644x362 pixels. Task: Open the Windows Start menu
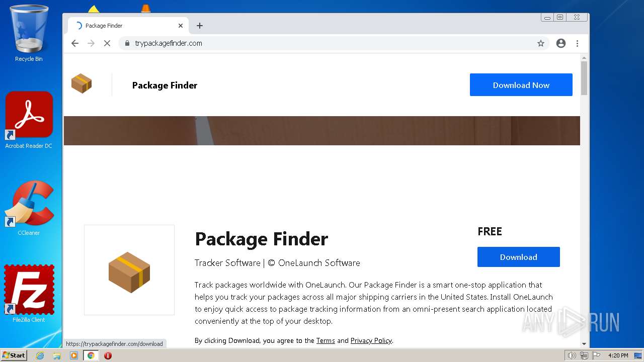pyautogui.click(x=14, y=355)
